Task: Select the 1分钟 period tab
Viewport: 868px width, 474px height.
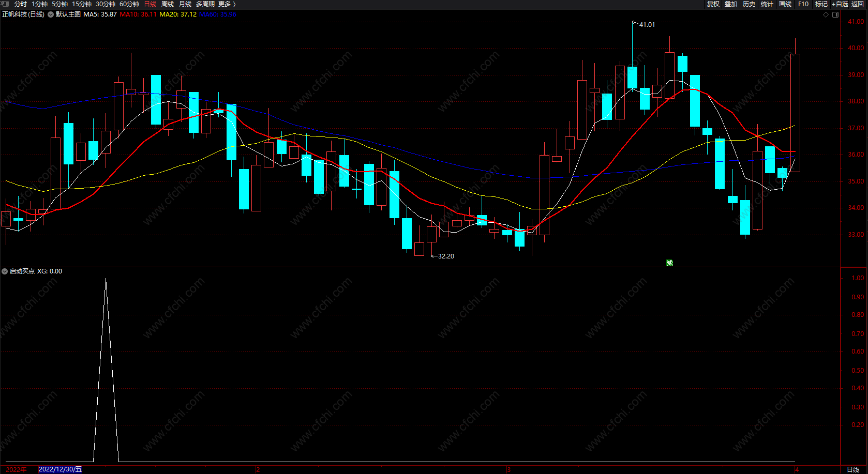Action: pos(39,4)
